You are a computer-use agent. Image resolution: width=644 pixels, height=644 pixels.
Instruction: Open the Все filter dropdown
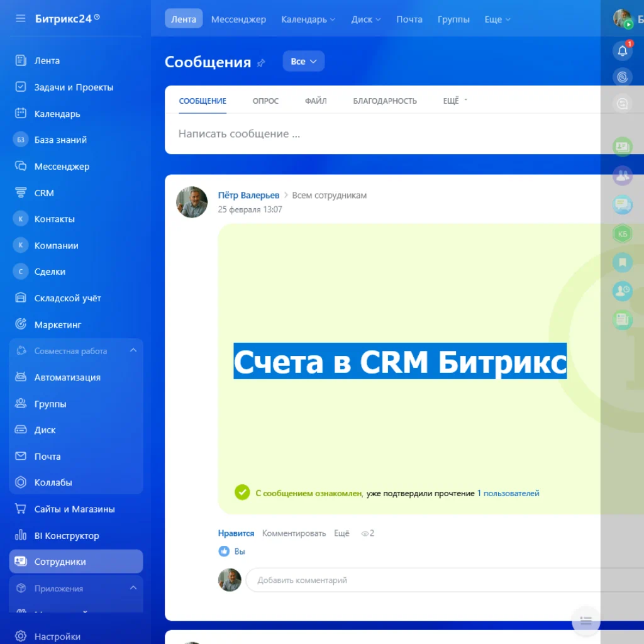click(x=303, y=61)
